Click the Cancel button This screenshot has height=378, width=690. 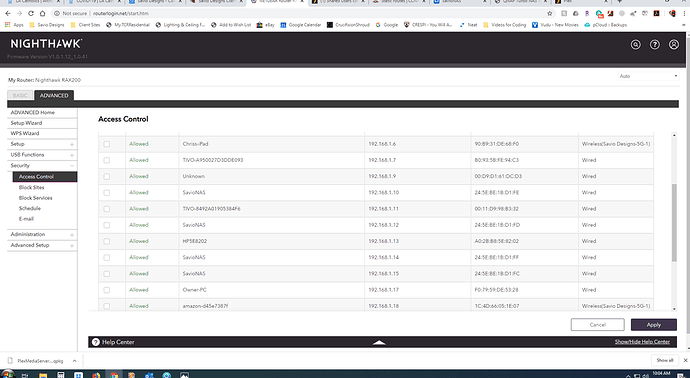(597, 325)
